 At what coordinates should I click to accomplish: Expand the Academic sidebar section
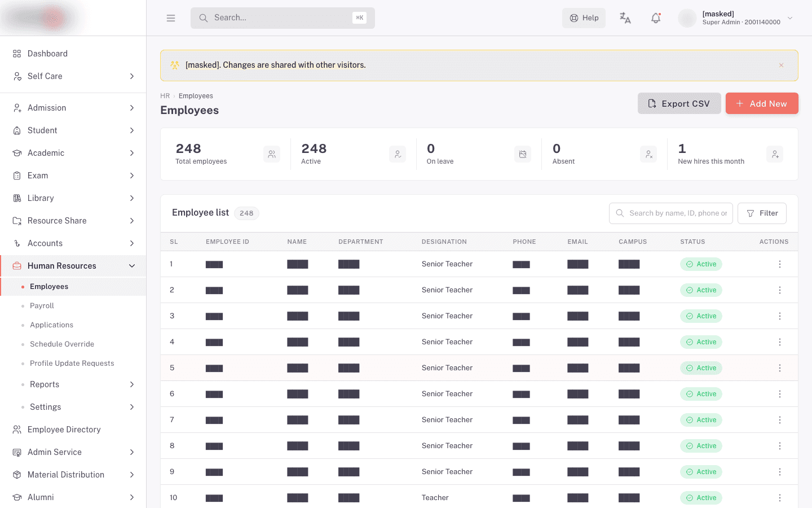click(x=73, y=153)
